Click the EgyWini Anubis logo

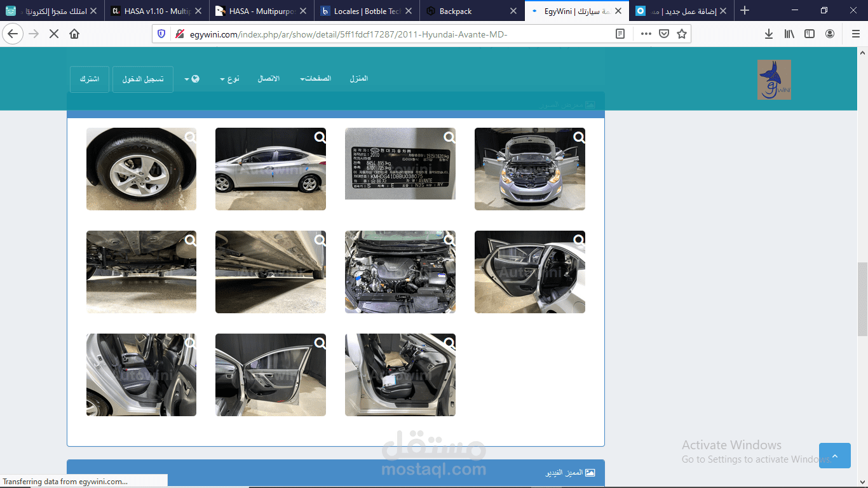tap(774, 79)
